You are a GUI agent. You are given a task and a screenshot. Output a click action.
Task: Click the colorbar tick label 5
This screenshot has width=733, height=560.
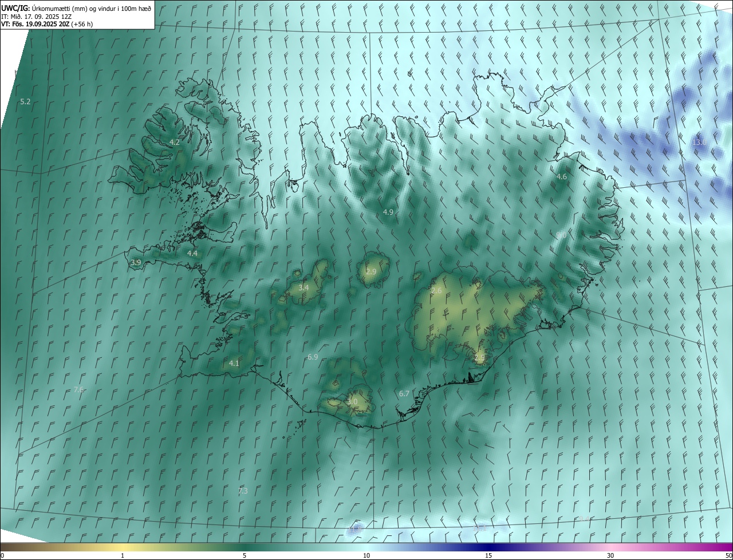point(245,555)
